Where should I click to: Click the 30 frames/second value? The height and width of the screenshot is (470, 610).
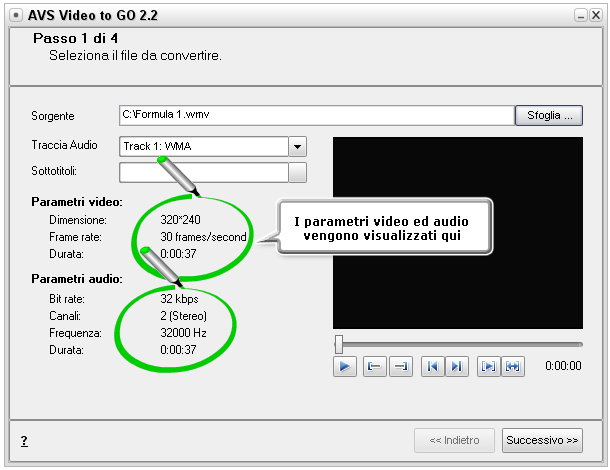click(203, 237)
